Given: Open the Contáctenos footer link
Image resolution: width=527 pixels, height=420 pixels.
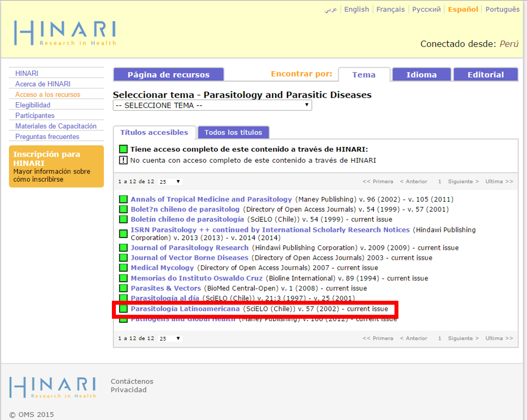Looking at the screenshot, I should (x=132, y=381).
